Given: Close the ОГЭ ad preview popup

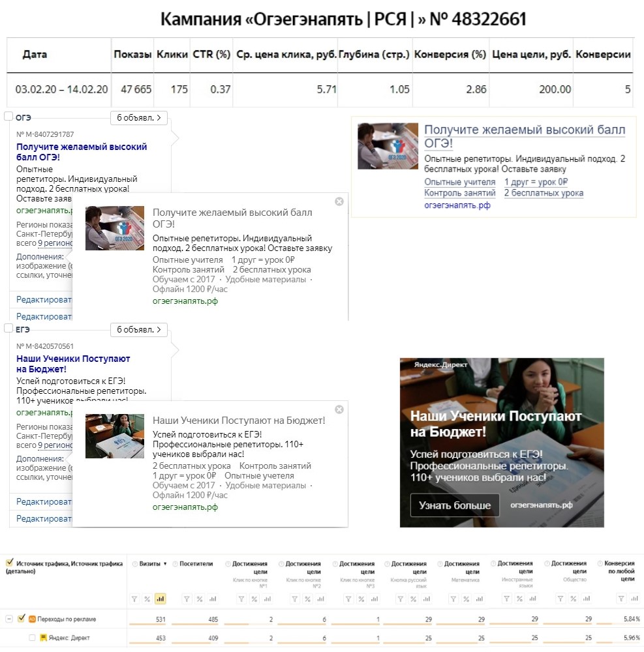Looking at the screenshot, I should 339,201.
